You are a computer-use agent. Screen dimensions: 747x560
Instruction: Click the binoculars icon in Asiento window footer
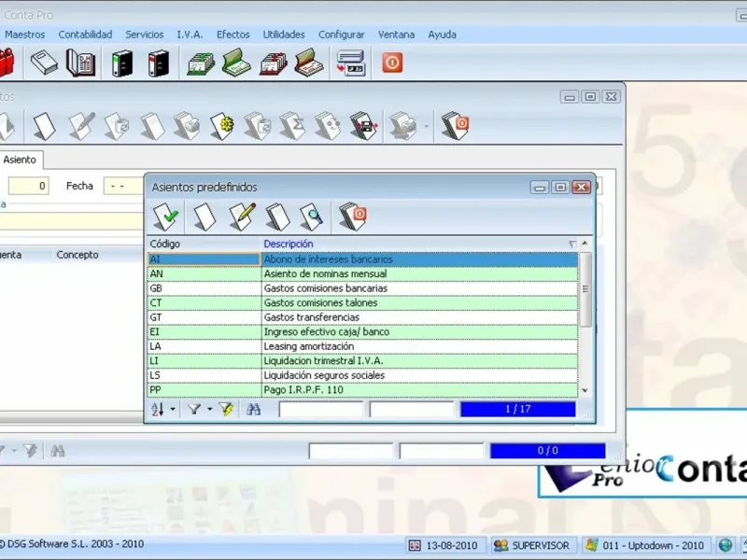point(58,451)
